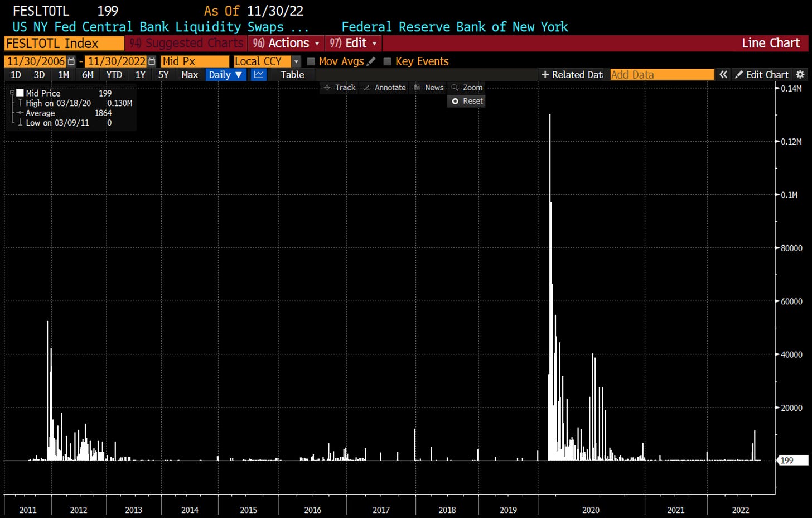Open chart settings via the gear icon
Screen dimensions: 812x518
pos(801,74)
